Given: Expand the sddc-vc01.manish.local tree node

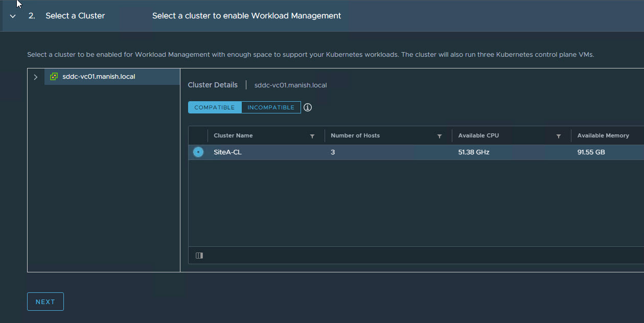Looking at the screenshot, I should 35,77.
